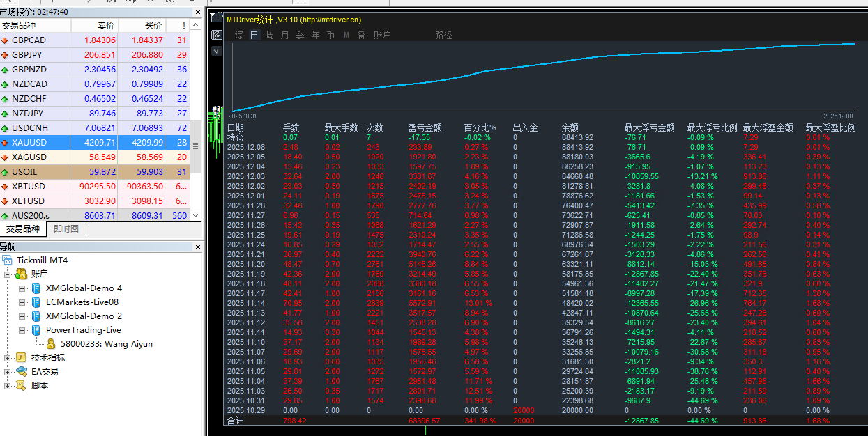
Task: Click the 卖价 column header
Action: click(94, 26)
